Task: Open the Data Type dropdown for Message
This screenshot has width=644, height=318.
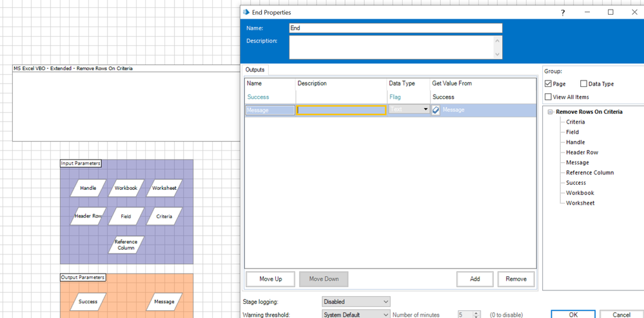Action: click(x=425, y=110)
